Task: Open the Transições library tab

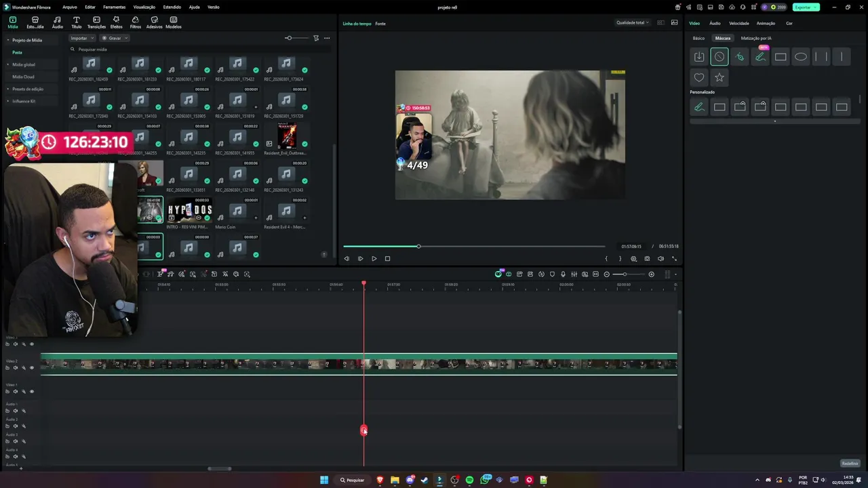Action: click(x=96, y=22)
